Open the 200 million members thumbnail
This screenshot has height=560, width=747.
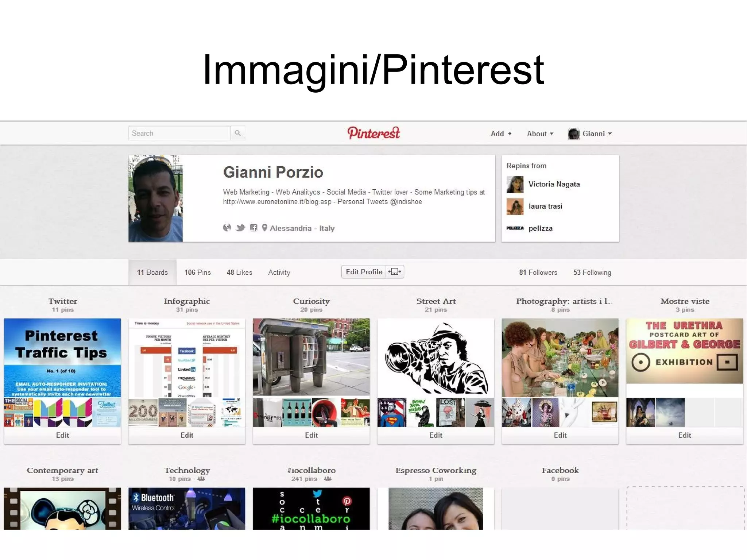click(x=143, y=412)
